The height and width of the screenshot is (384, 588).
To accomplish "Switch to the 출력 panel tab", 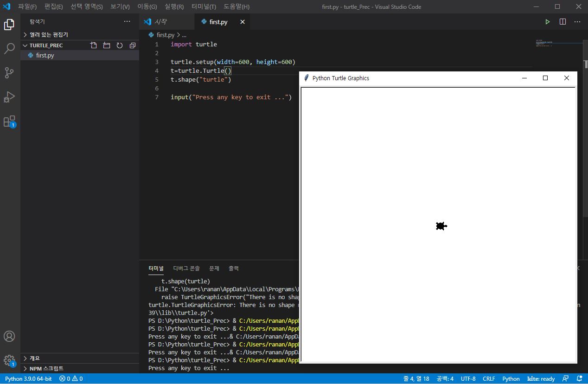I will click(234, 269).
